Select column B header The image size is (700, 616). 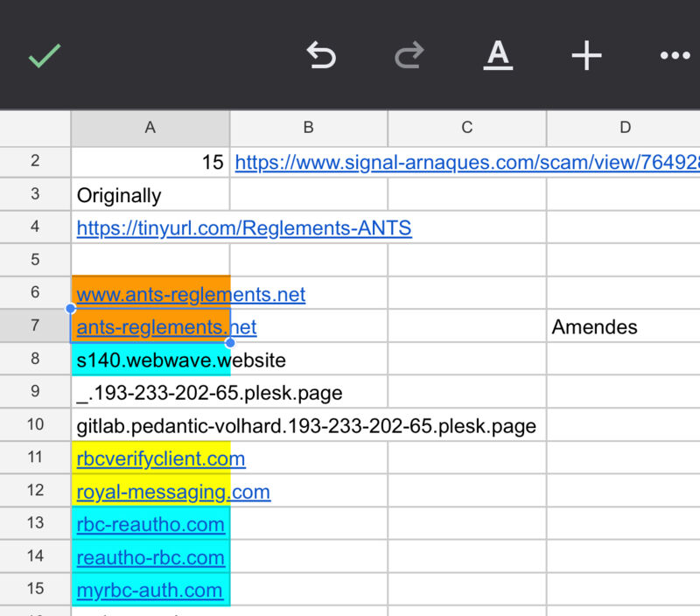pos(309,128)
